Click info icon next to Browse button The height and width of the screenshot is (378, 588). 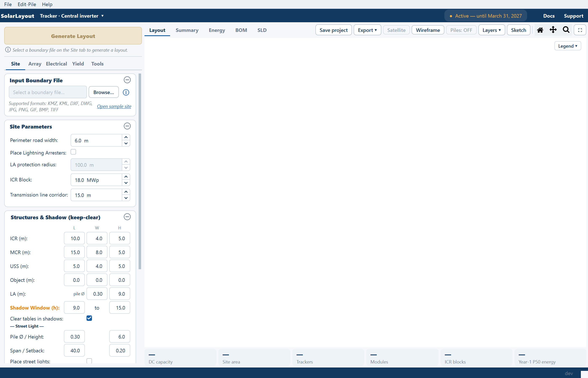126,92
